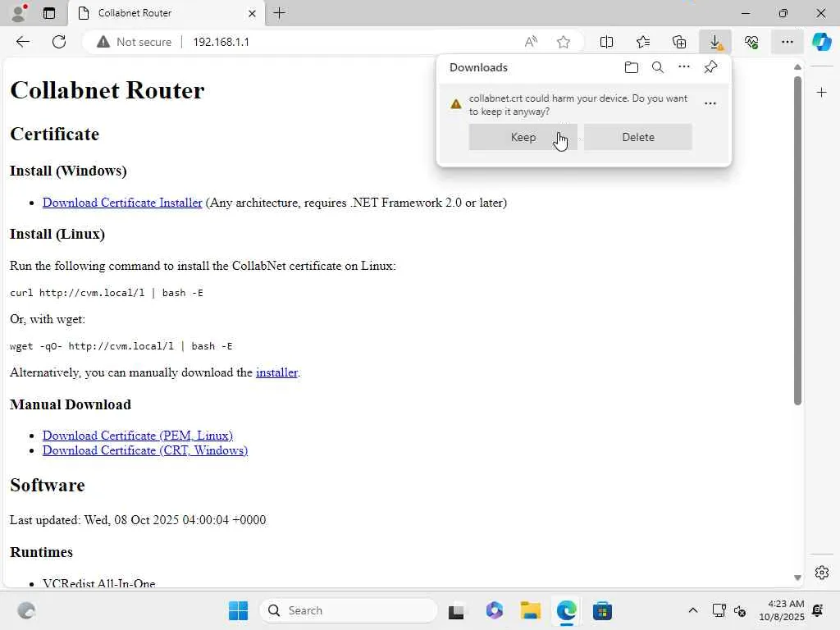
Task: Launch Copilot from sidebar icon
Action: coord(822,42)
